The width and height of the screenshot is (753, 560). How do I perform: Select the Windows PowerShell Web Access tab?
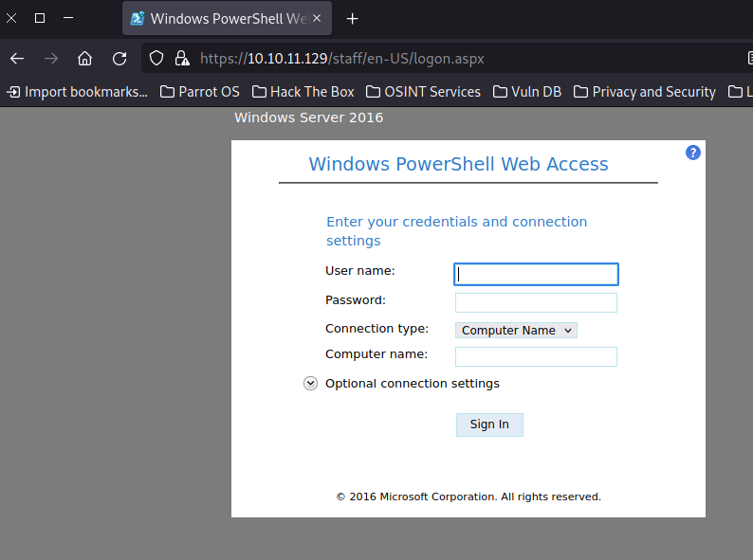[x=227, y=18]
